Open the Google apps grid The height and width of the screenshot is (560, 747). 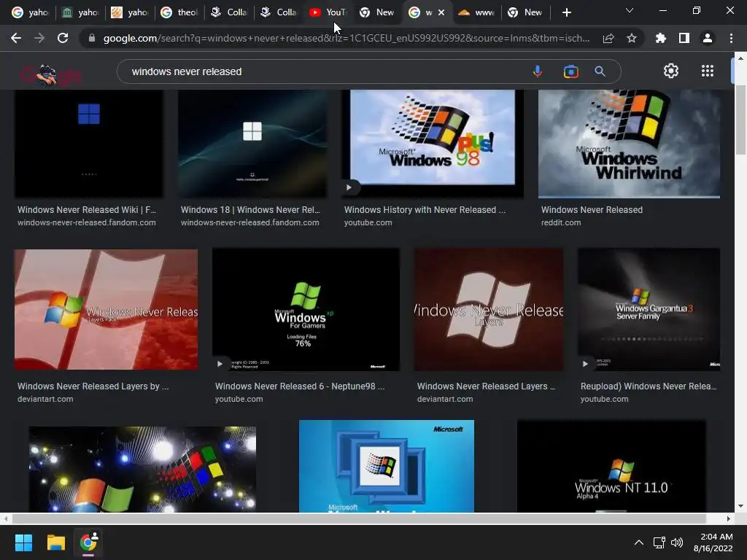tap(708, 71)
